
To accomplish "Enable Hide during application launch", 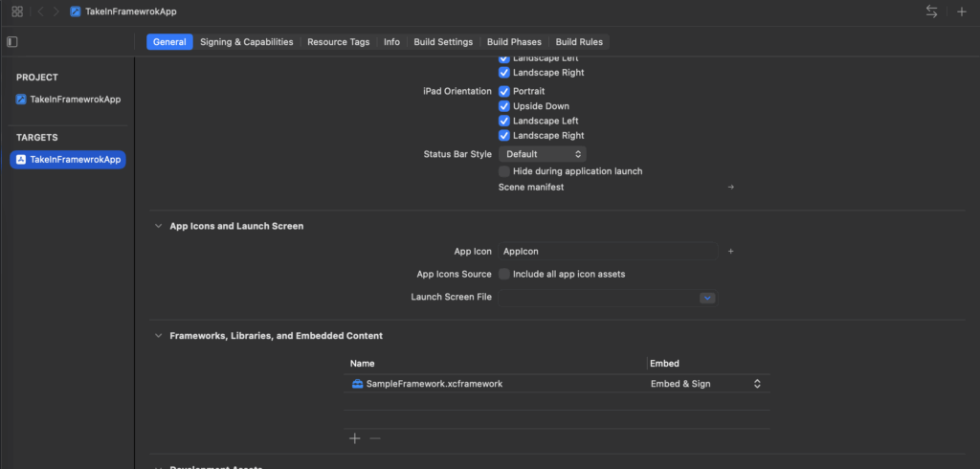I will 504,171.
